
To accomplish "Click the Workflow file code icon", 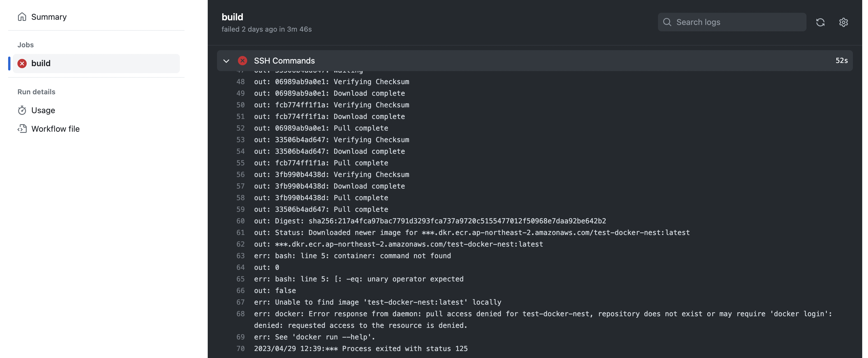I will 22,129.
